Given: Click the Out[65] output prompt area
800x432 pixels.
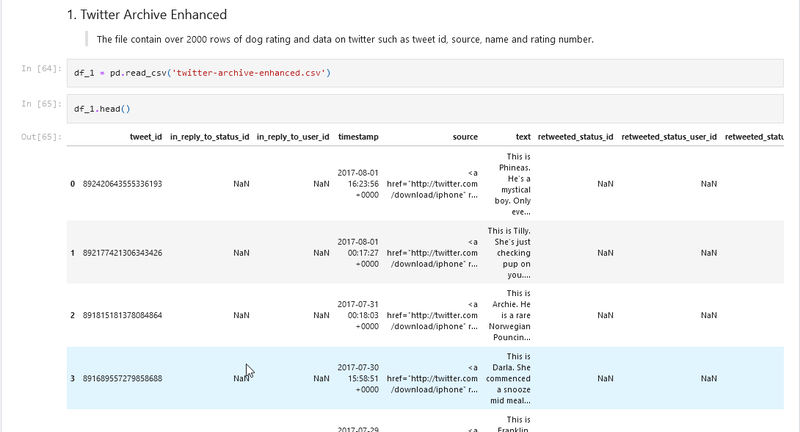Looking at the screenshot, I should [41, 135].
